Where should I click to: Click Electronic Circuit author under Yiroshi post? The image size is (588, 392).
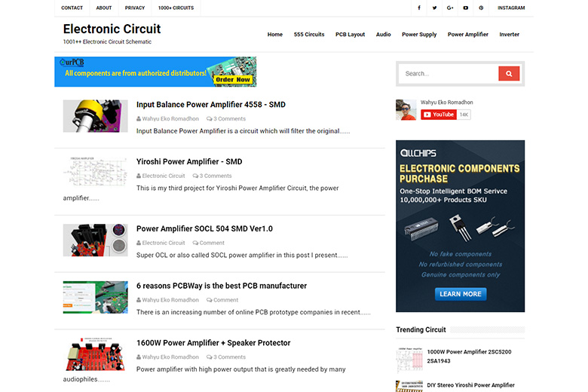pos(164,176)
